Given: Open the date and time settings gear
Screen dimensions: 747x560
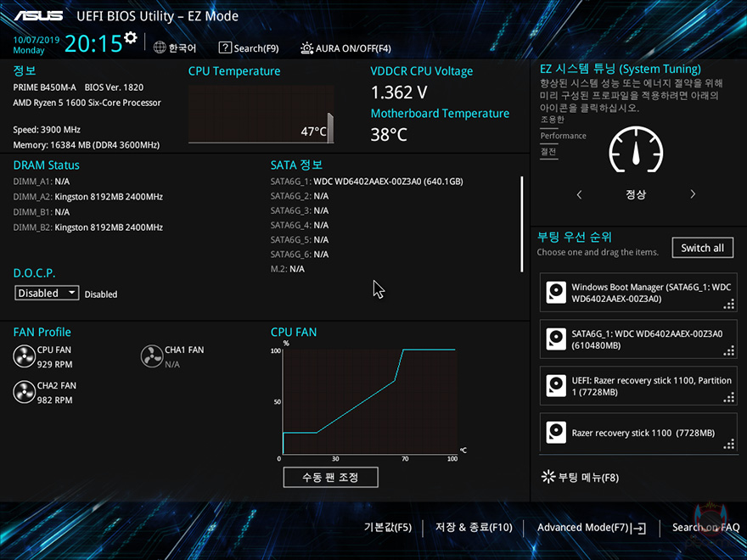Looking at the screenshot, I should tap(131, 37).
